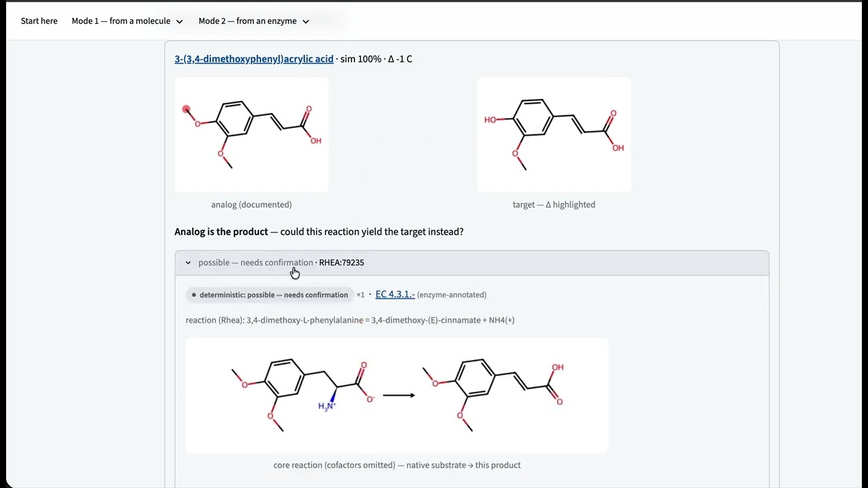This screenshot has height=488, width=868.
Task: Click the Rhea reaction equation text
Action: coord(350,320)
